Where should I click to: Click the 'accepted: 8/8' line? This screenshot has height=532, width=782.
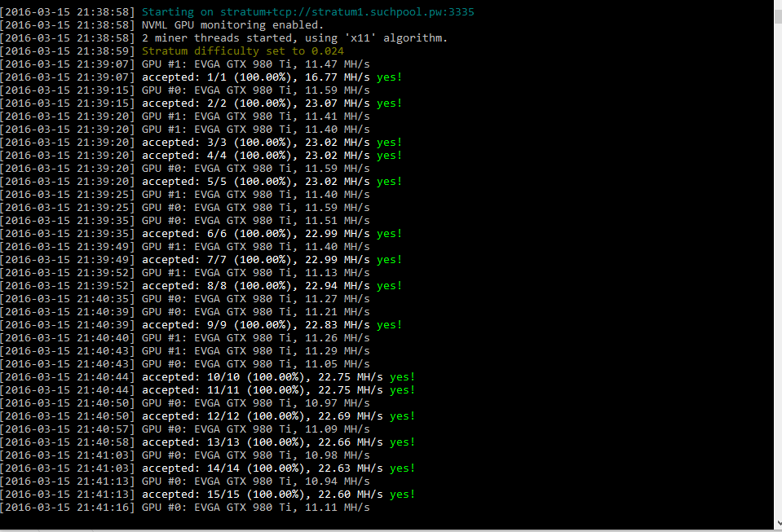[201, 286]
